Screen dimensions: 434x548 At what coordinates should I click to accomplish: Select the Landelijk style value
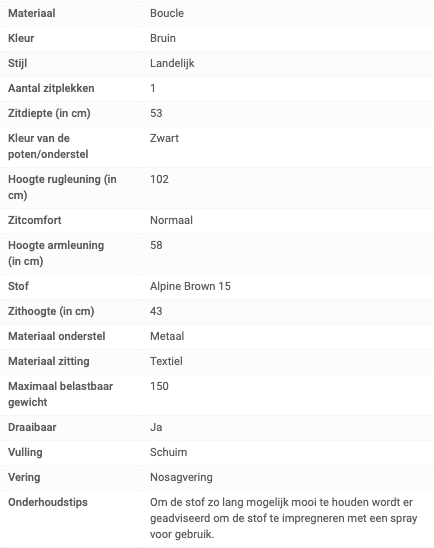172,63
